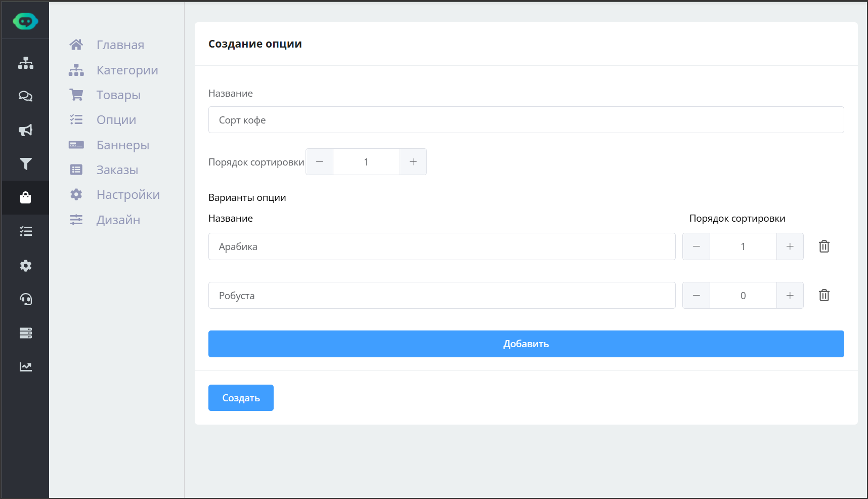Open the megaphone broadcasts icon

[26, 130]
